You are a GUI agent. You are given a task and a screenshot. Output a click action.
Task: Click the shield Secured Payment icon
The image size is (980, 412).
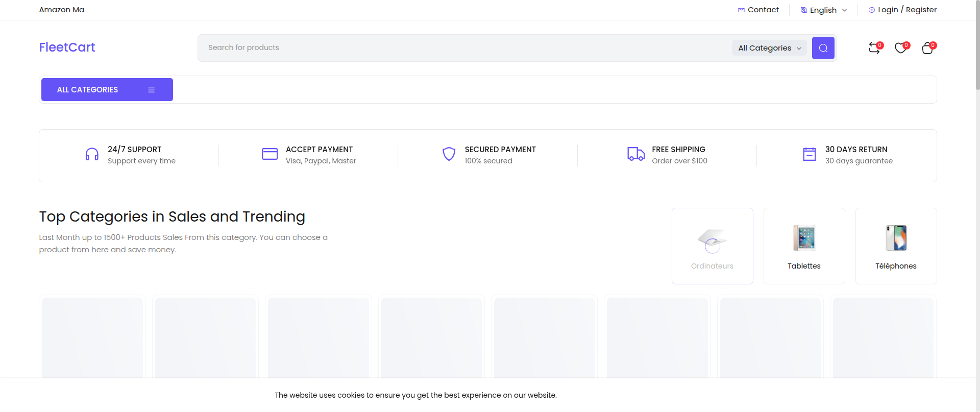pyautogui.click(x=449, y=154)
